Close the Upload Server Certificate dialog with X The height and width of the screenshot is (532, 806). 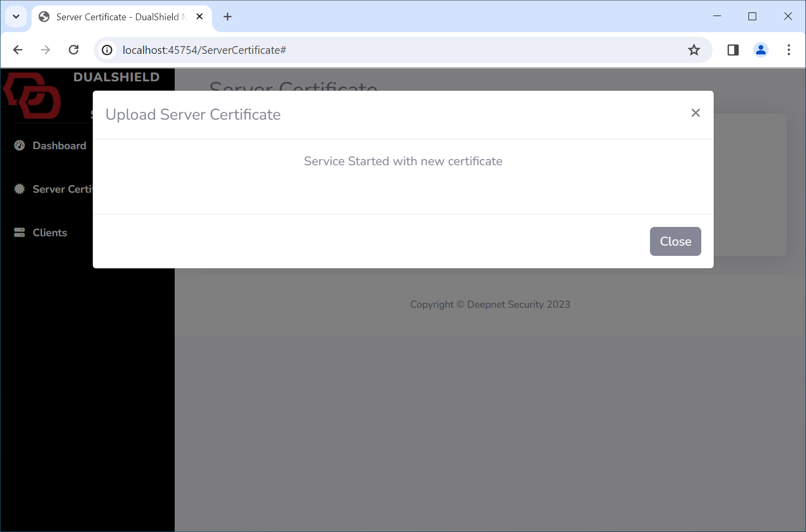click(x=696, y=113)
